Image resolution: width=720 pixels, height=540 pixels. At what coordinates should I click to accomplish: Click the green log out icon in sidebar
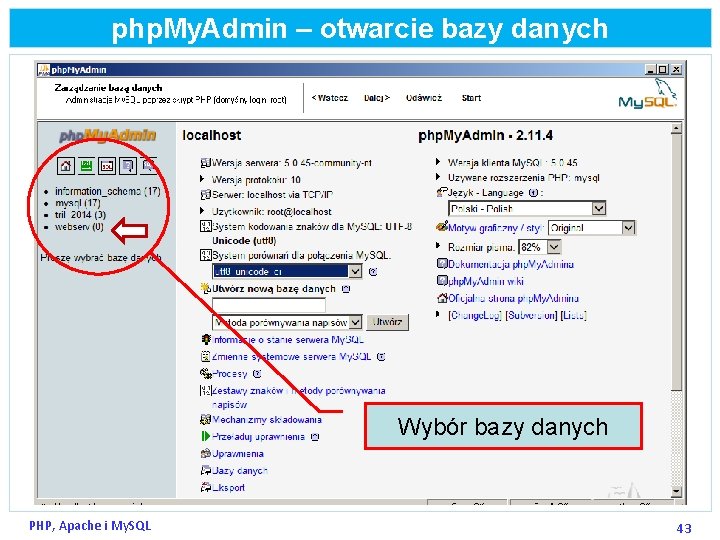click(86, 166)
